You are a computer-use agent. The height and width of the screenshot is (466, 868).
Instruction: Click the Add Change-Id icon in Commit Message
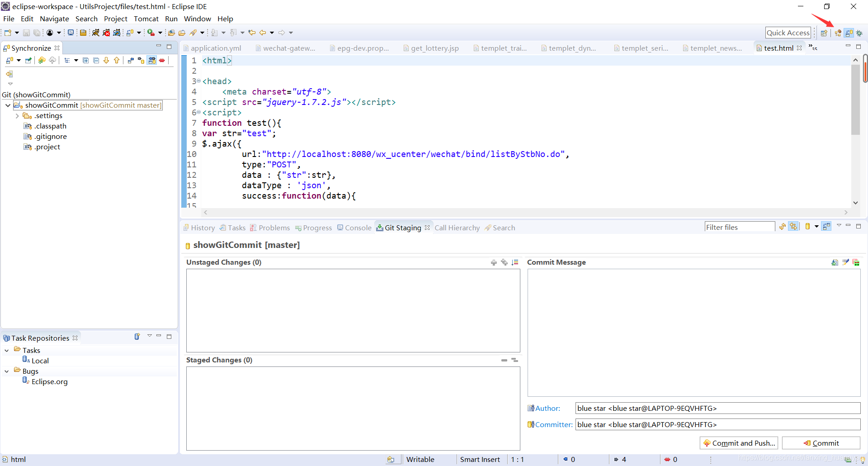coord(856,262)
